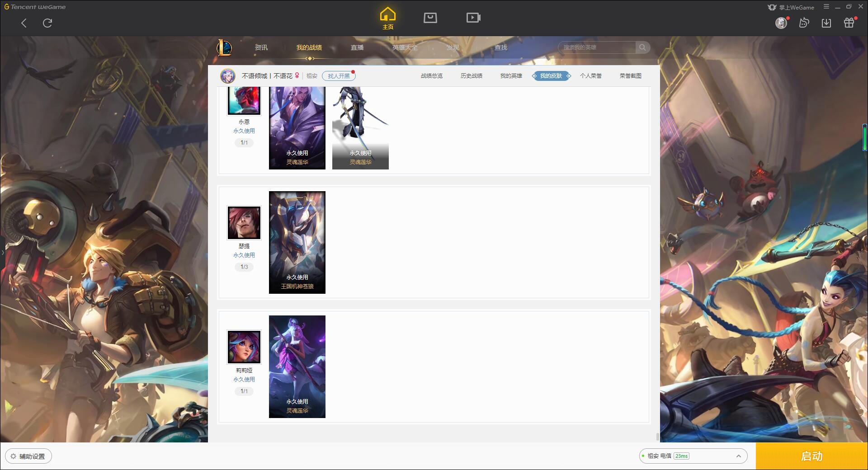Open 瑟提 王国机神苍狼 skin card
Viewport: 868px width, 470px height.
click(297, 242)
